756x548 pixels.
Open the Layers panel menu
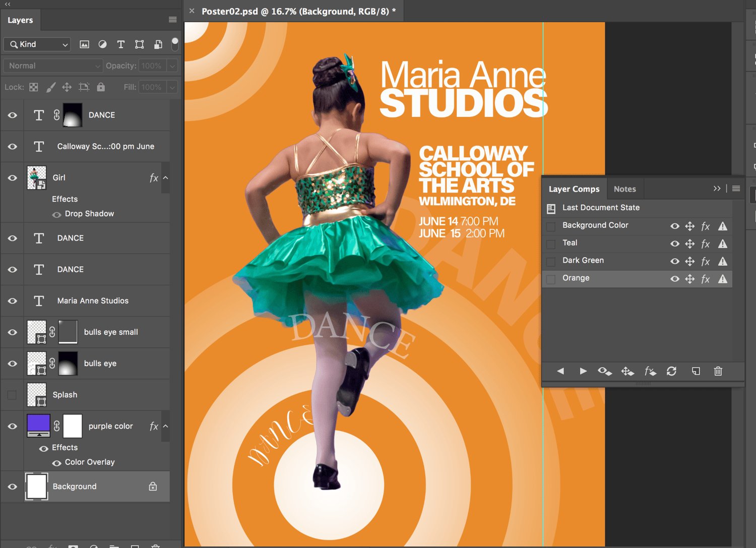click(x=172, y=19)
